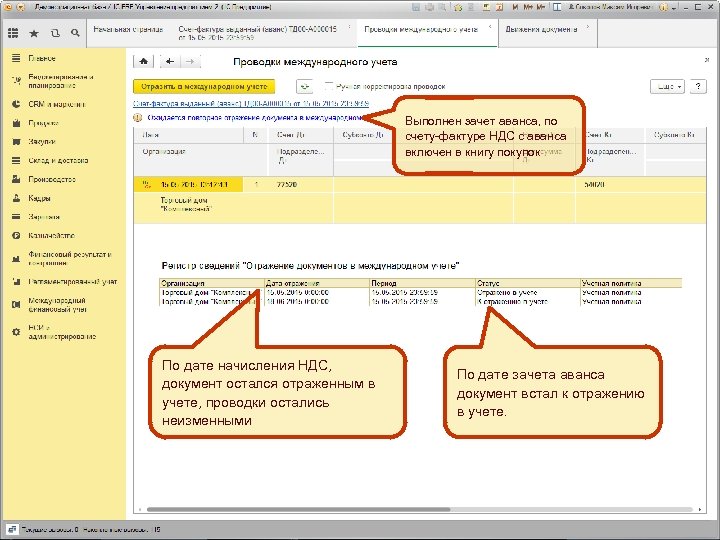
Task: Open the Еще dropdown menu
Action: tap(666, 87)
